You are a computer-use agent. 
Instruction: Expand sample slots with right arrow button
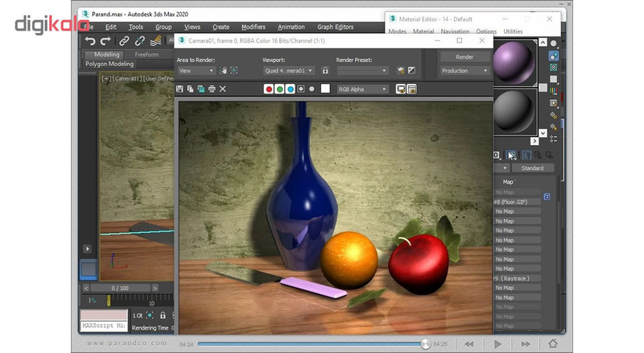point(534,141)
